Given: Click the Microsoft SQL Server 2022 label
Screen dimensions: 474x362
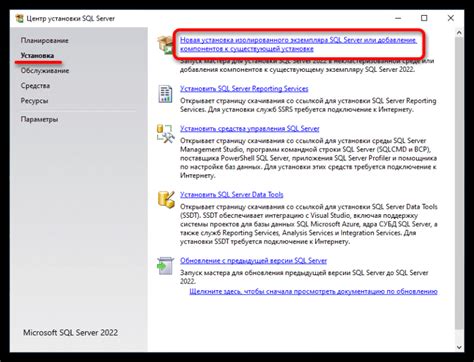Looking at the screenshot, I should pos(70,333).
